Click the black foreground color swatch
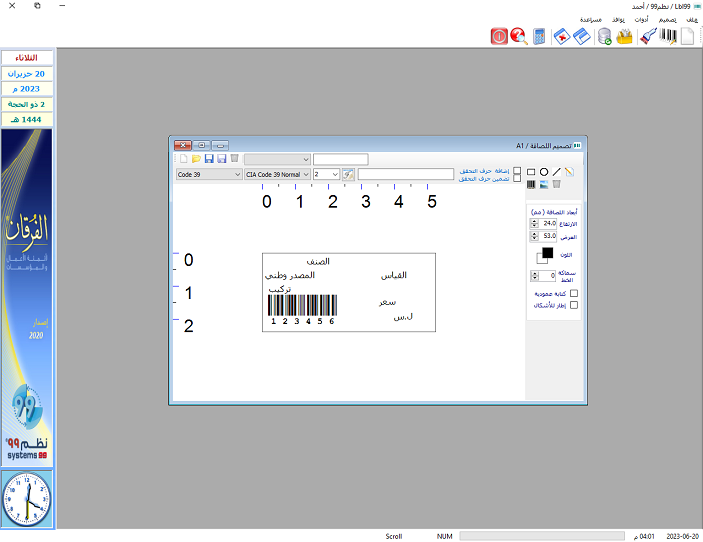 pyautogui.click(x=547, y=253)
